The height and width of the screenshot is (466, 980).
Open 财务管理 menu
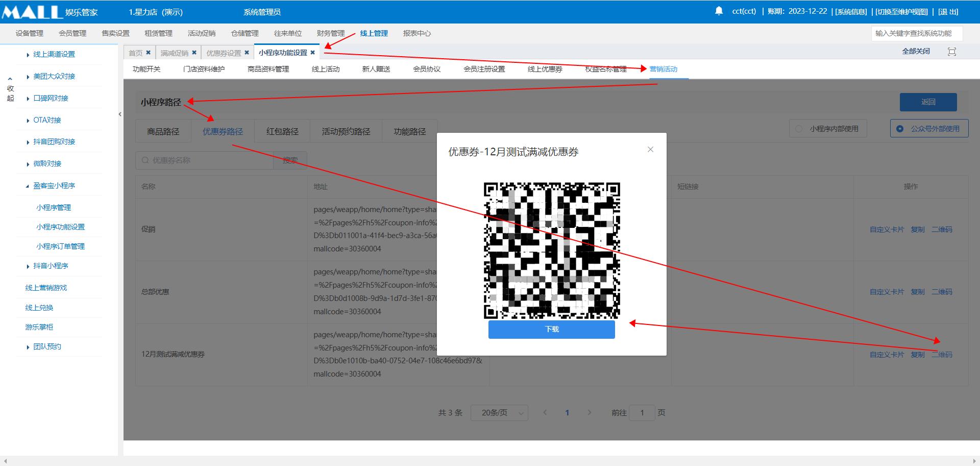[331, 33]
